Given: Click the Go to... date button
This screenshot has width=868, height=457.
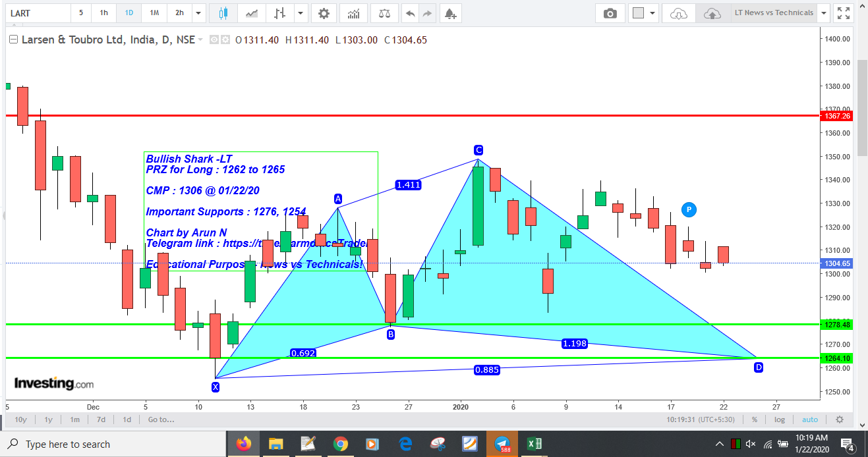Looking at the screenshot, I should [x=161, y=419].
